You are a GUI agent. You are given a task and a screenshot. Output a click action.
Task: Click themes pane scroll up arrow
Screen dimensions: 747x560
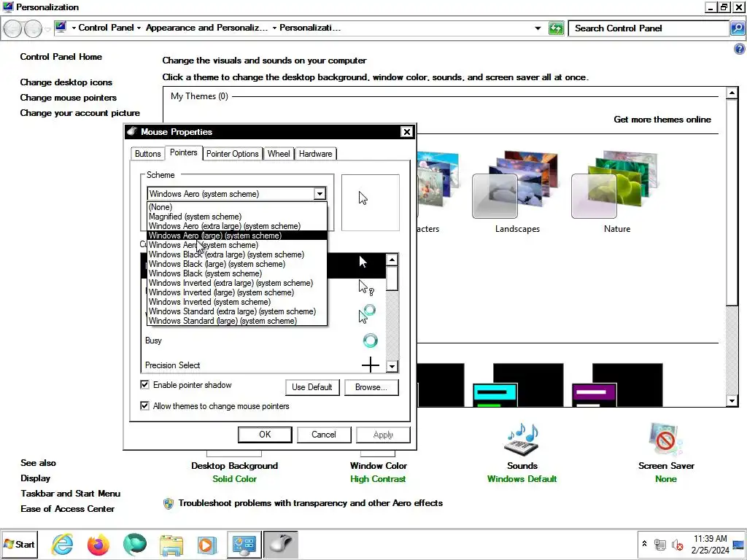[x=732, y=93]
